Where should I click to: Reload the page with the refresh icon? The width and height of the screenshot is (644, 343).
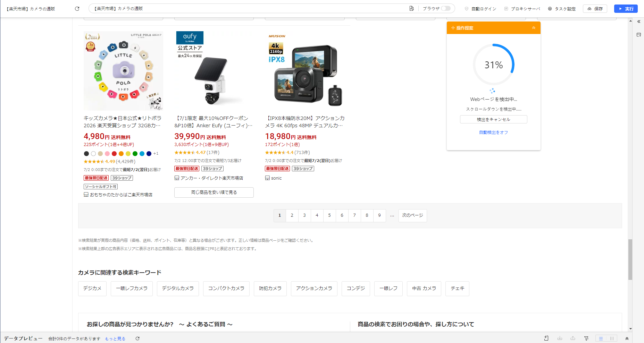coord(77,9)
